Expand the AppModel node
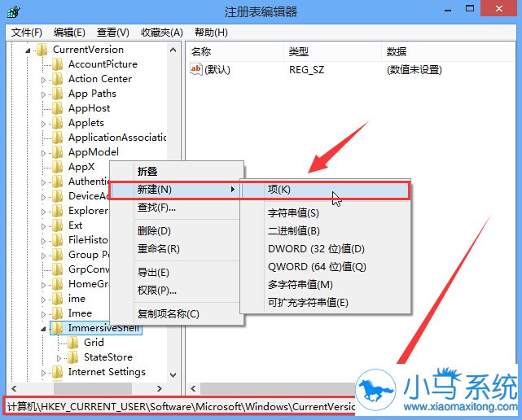Viewport: 522px width, 420px height. click(x=43, y=153)
